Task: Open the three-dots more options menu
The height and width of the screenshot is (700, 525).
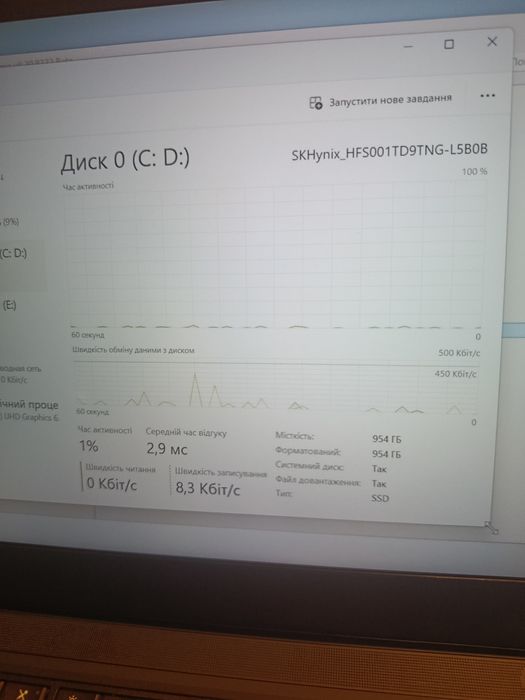Action: 487,96
